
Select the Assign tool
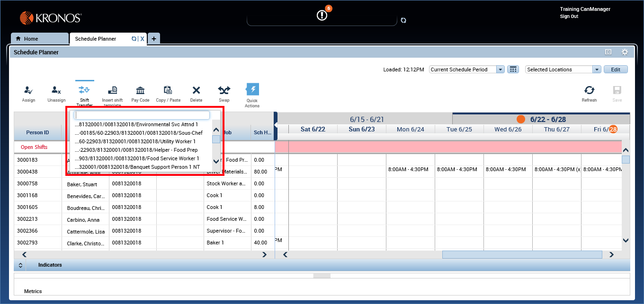click(x=28, y=93)
